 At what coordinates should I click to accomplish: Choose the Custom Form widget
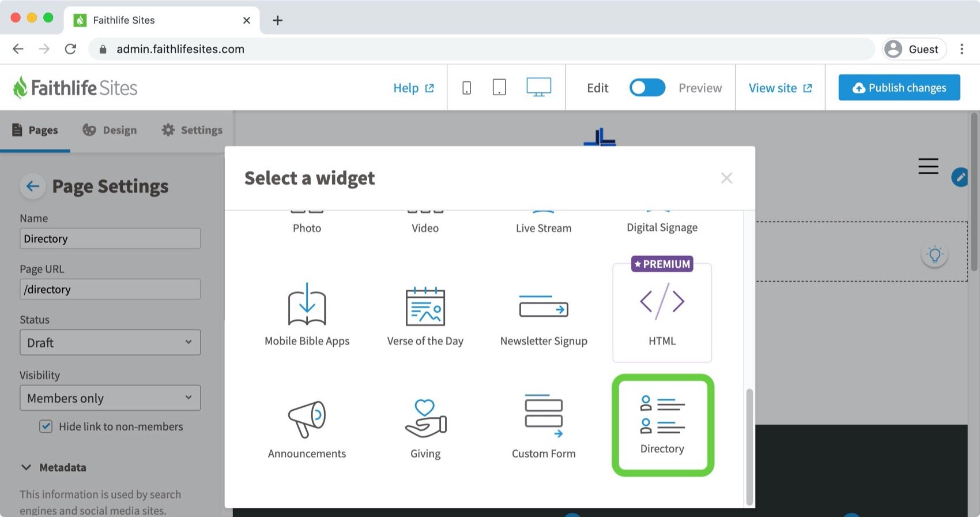click(544, 427)
